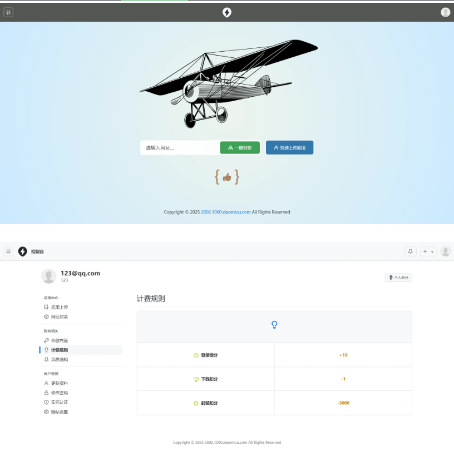Click the 隐私设置 gear icon

(46, 411)
